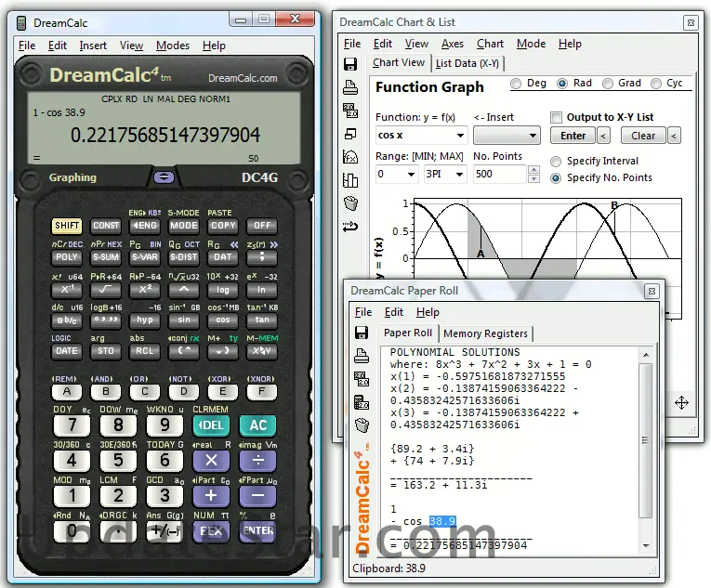Open Edit menu in Paper Roll window
Viewport: 711px width, 588px height.
(x=393, y=312)
